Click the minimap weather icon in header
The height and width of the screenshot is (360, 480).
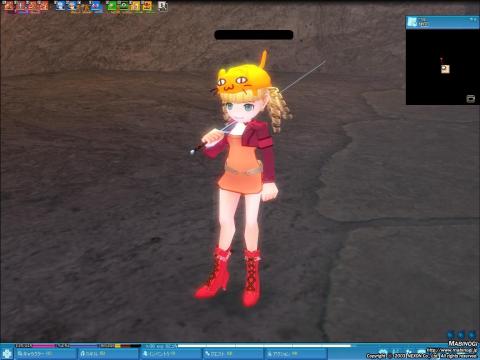(x=412, y=22)
